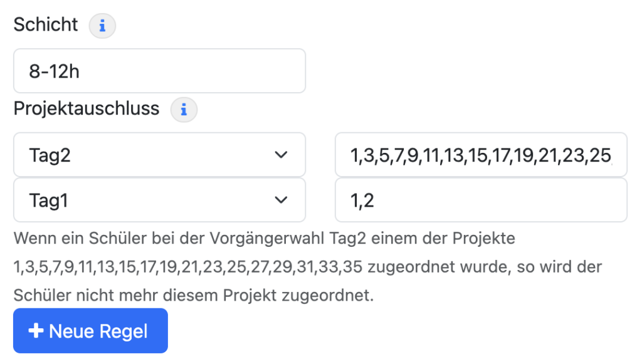
Task: Click the plus icon on Neue Regel
Action: 36,331
